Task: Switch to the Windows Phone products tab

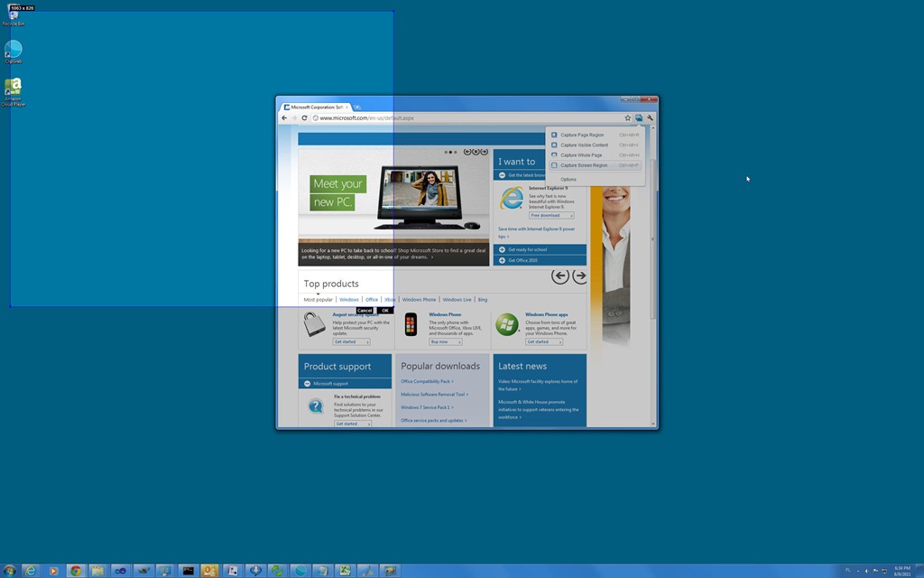Action: point(419,300)
